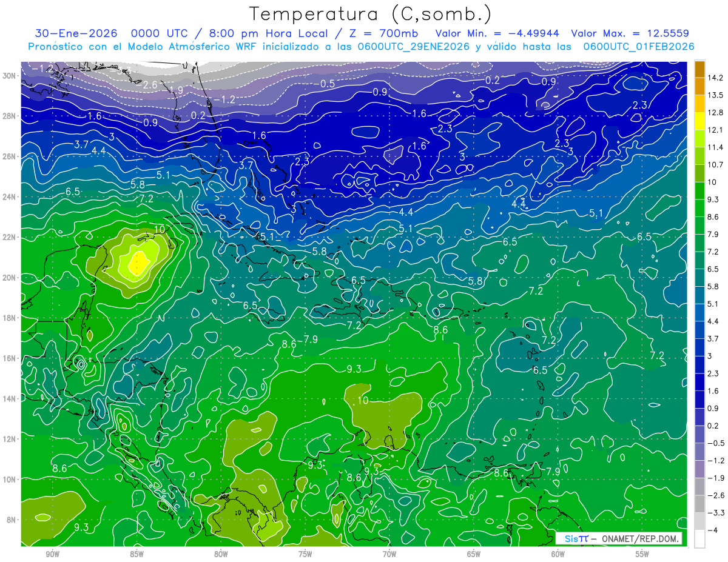
Task: Click the "75W" longitude axis label
Action: tap(305, 554)
